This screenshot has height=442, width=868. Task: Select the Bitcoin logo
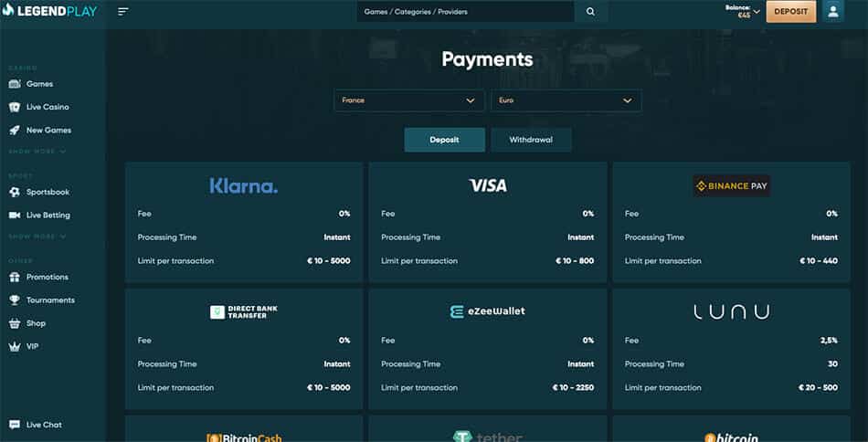(731, 437)
